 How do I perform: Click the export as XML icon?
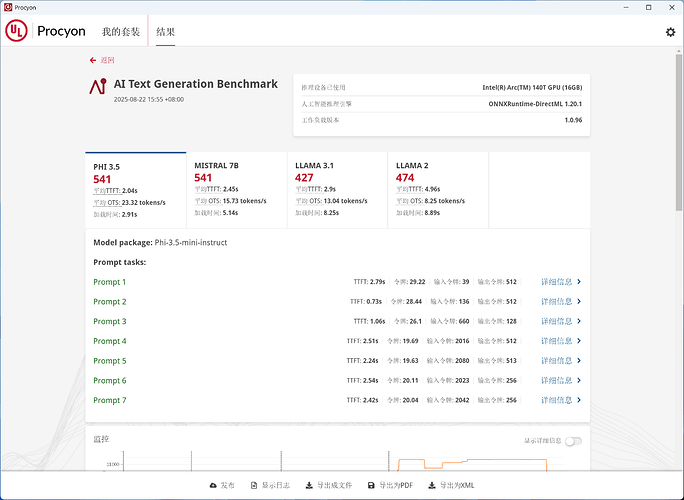pyautogui.click(x=432, y=485)
